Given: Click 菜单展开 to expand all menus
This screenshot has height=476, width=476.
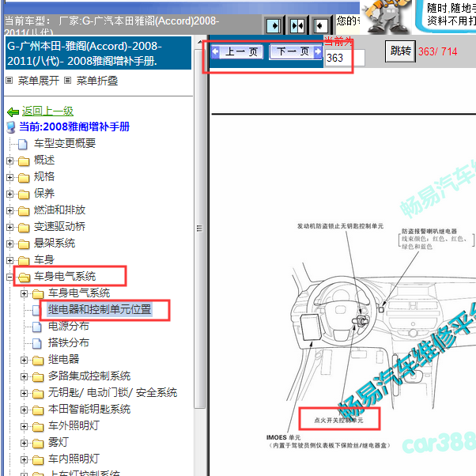Looking at the screenshot, I should (38, 81).
